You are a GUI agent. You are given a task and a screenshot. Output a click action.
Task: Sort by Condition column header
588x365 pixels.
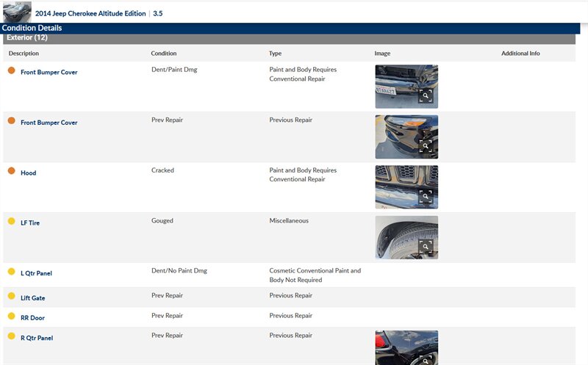164,54
